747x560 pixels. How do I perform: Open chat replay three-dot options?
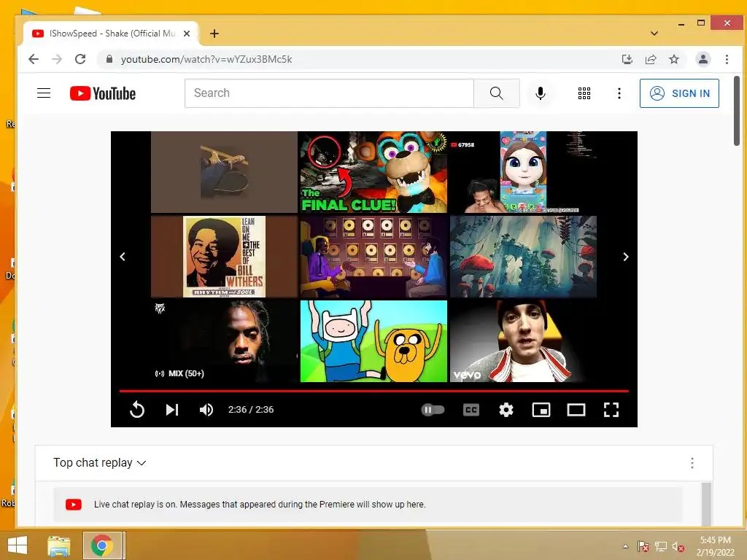(692, 463)
